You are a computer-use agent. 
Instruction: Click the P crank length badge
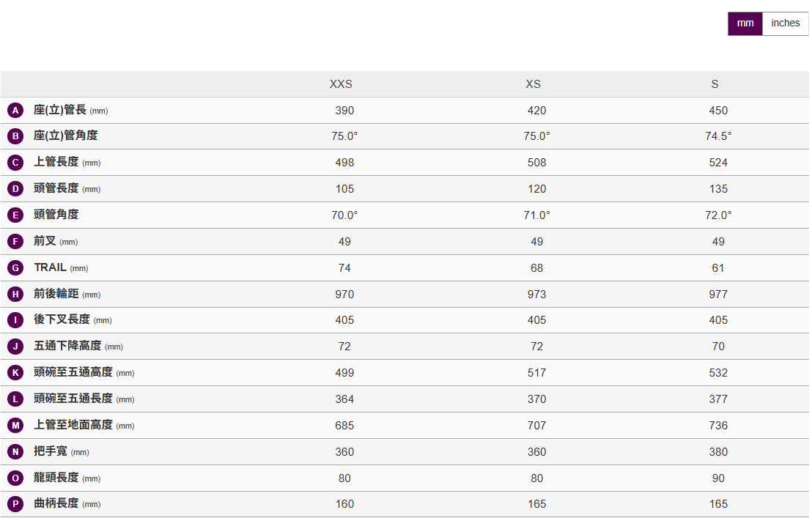pos(15,504)
